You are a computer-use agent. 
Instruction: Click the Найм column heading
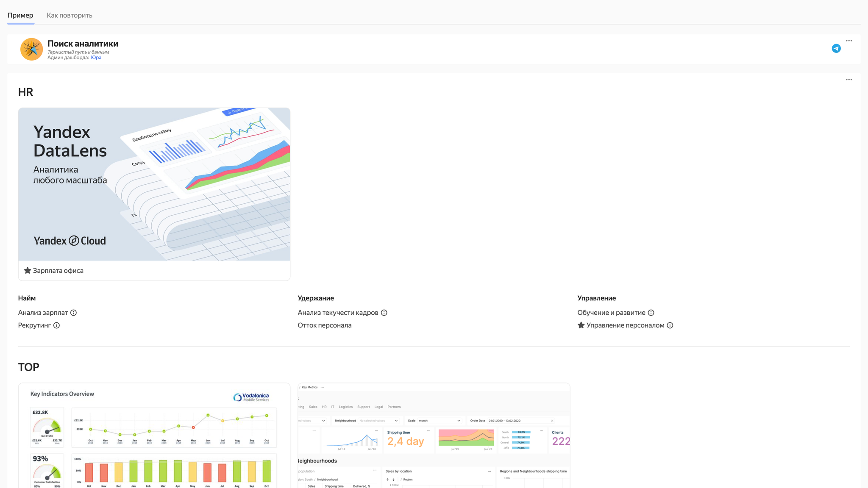coord(27,298)
